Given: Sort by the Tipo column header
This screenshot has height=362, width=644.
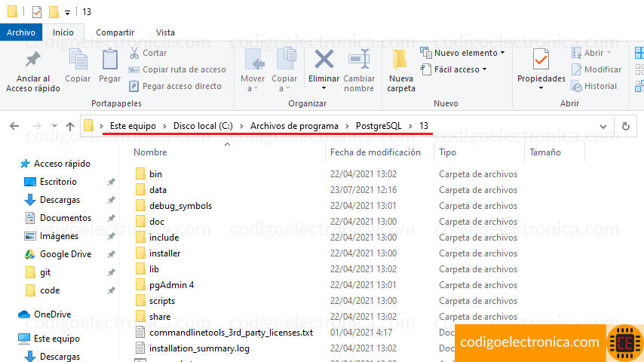Looking at the screenshot, I should pos(447,152).
